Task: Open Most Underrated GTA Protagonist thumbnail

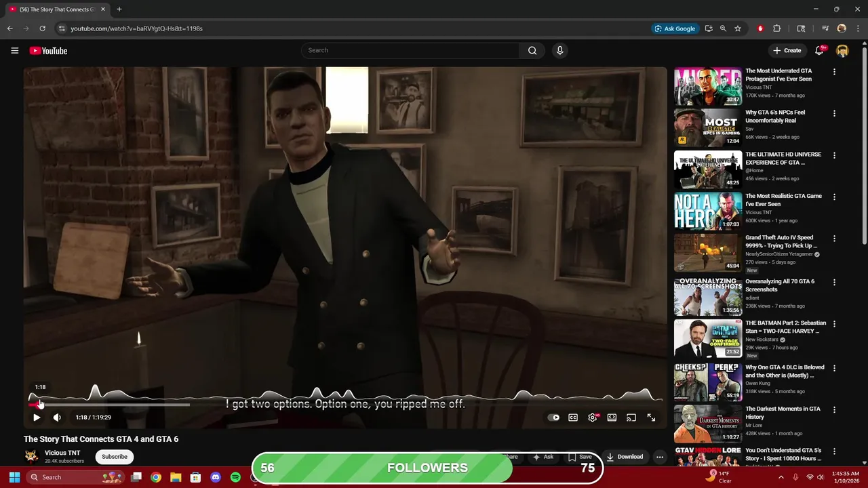Action: point(708,86)
